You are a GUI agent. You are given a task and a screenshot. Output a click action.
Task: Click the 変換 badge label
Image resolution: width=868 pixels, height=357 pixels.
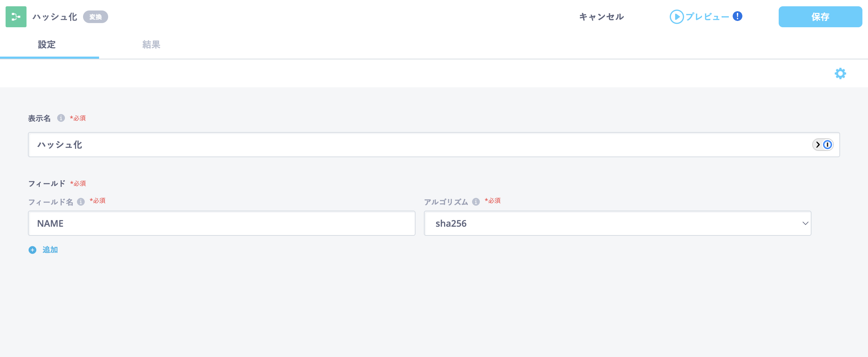tap(95, 17)
